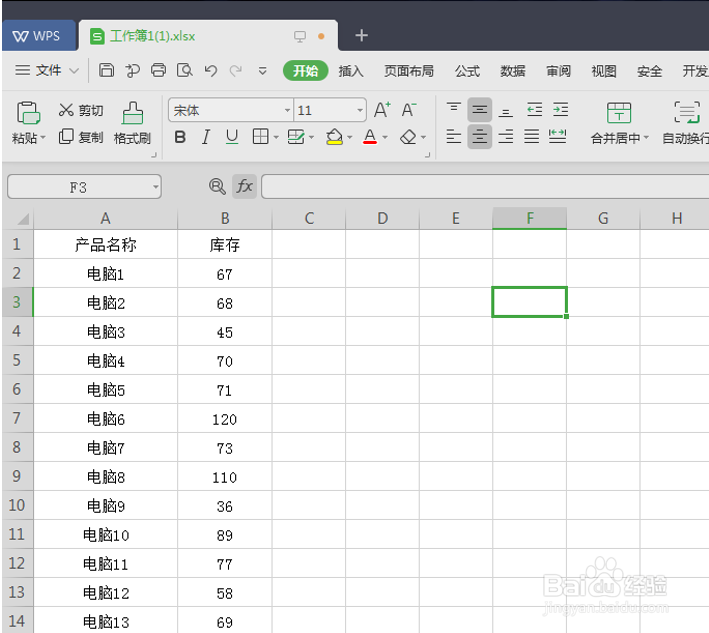Screen dimensions: 709x633
Task: Switch to the 插入 tab
Action: (x=351, y=71)
